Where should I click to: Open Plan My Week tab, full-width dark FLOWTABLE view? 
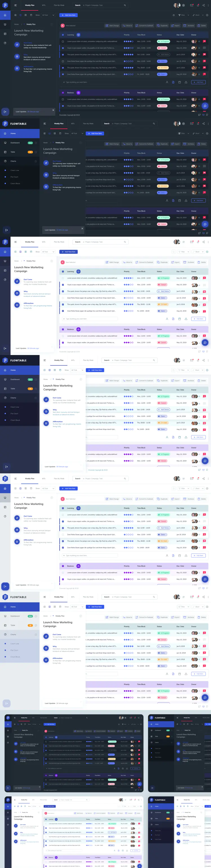coord(88,124)
